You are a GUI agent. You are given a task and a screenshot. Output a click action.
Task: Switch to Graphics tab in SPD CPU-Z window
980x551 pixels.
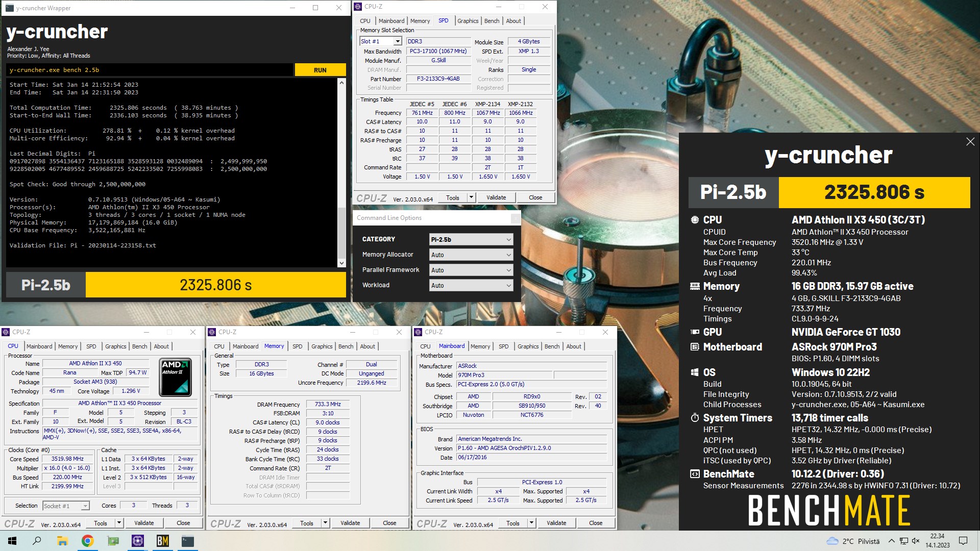pyautogui.click(x=468, y=21)
